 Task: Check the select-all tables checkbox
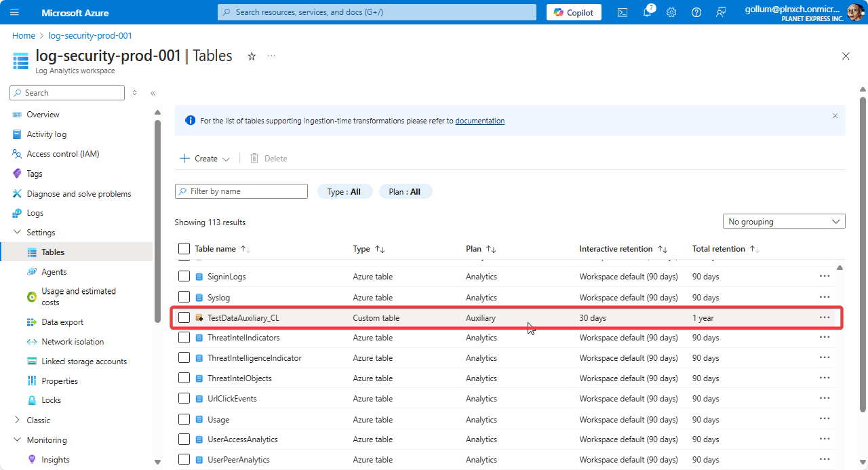(x=184, y=248)
